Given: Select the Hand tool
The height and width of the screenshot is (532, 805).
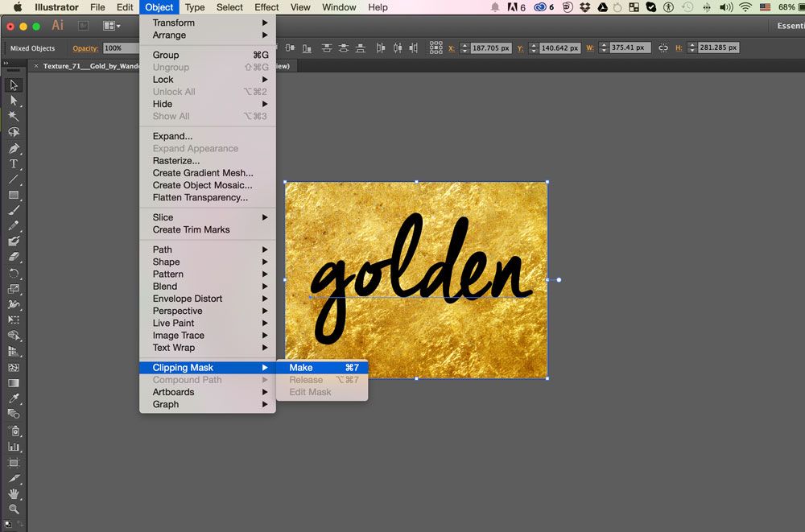Looking at the screenshot, I should [x=14, y=494].
